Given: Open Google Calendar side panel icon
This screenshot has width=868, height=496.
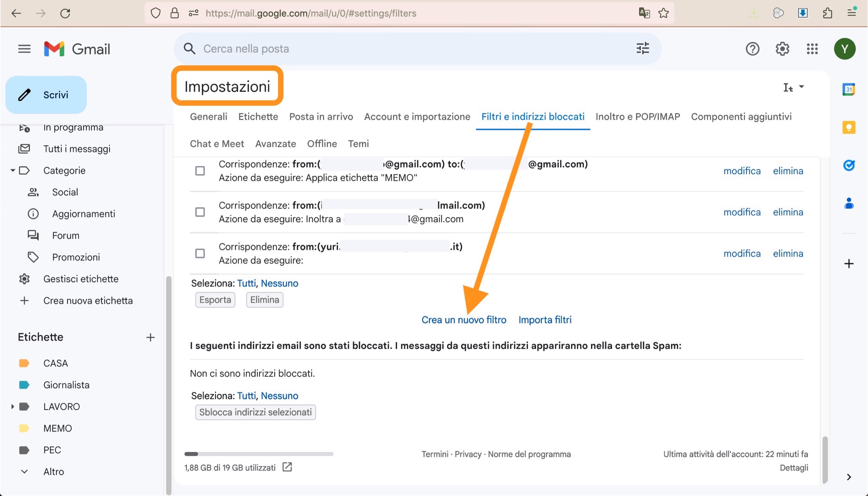Looking at the screenshot, I should pos(848,89).
